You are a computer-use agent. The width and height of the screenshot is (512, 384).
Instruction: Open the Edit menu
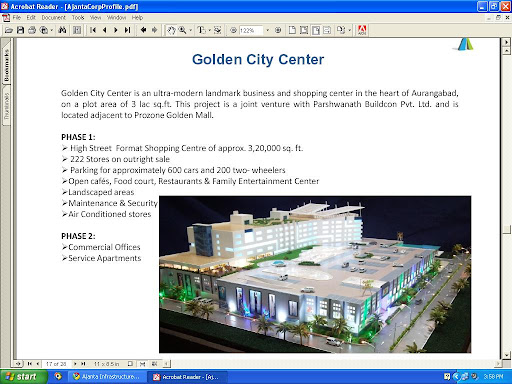coord(31,17)
